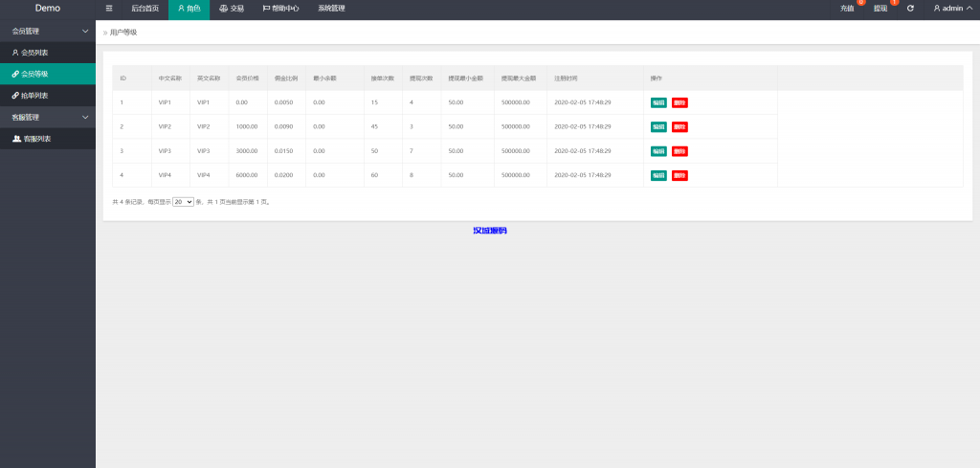Image resolution: width=980 pixels, height=468 pixels.
Task: Open the 帮助中心 top menu
Action: 280,8
